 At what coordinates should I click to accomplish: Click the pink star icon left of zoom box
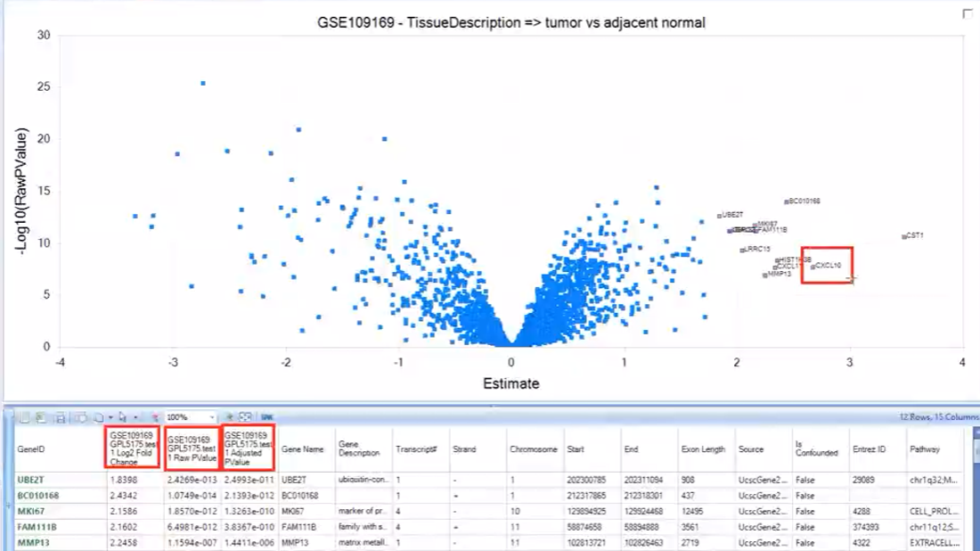click(155, 417)
